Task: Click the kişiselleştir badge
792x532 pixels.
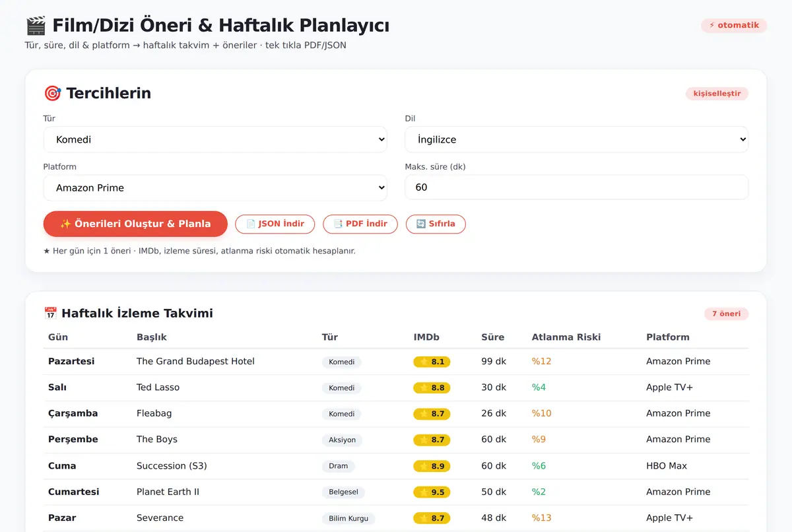Action: (x=717, y=94)
